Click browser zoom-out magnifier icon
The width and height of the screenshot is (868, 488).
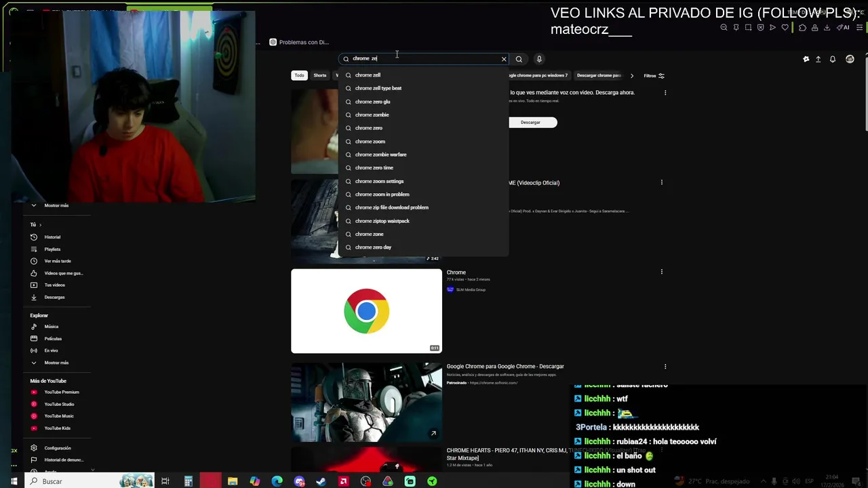(x=724, y=28)
